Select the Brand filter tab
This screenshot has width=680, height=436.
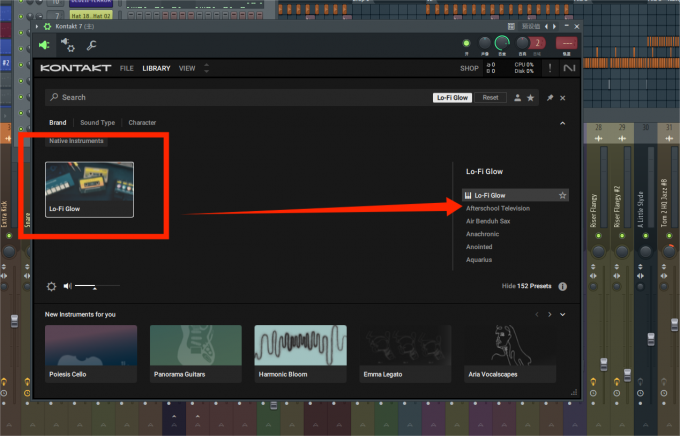[x=58, y=123]
